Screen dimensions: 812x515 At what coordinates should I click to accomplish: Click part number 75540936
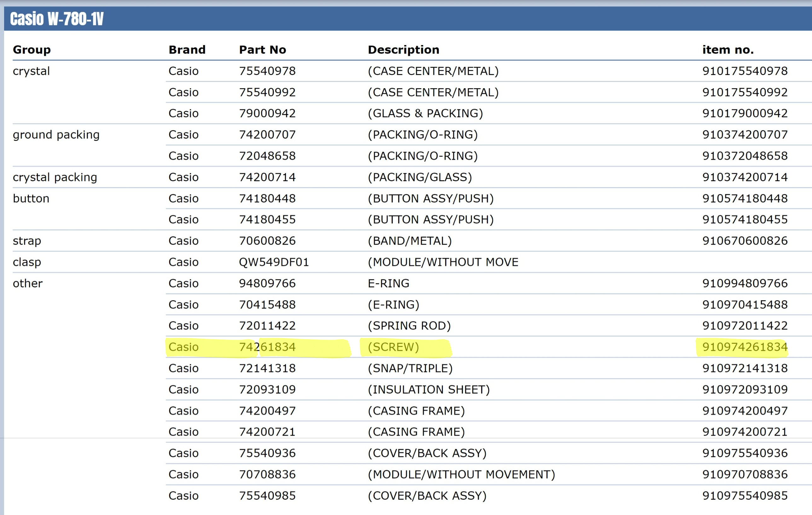[267, 453]
